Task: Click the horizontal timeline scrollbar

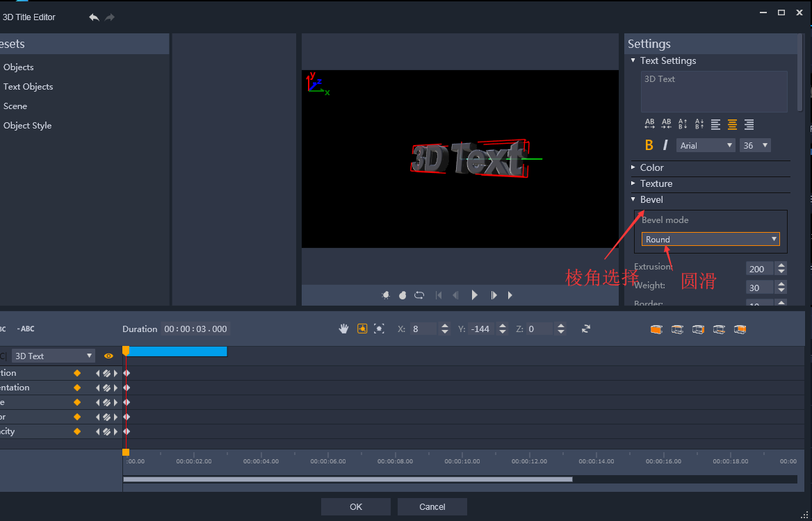Action: pos(348,479)
